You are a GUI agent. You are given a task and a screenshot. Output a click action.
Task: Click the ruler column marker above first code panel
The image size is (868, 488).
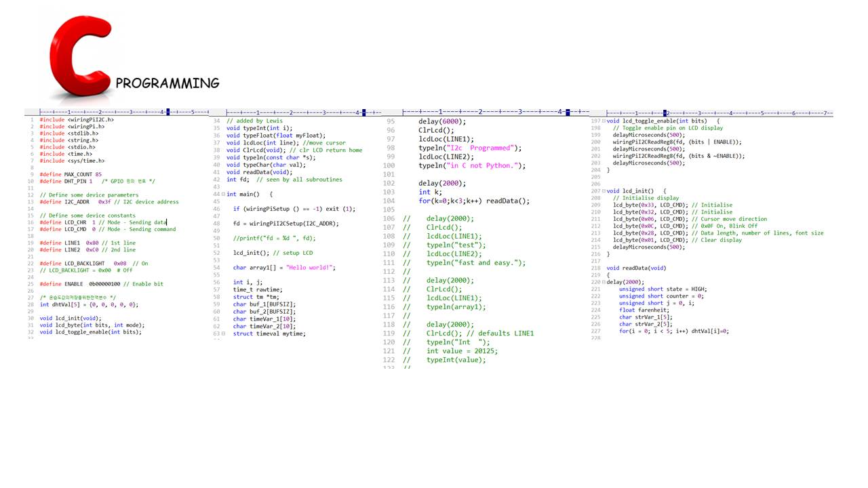pos(167,112)
